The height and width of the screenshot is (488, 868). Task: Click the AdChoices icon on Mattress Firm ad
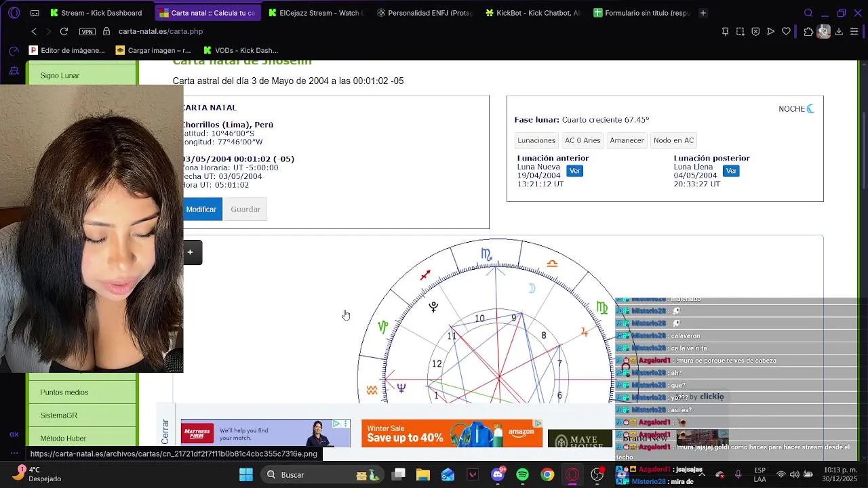point(336,424)
